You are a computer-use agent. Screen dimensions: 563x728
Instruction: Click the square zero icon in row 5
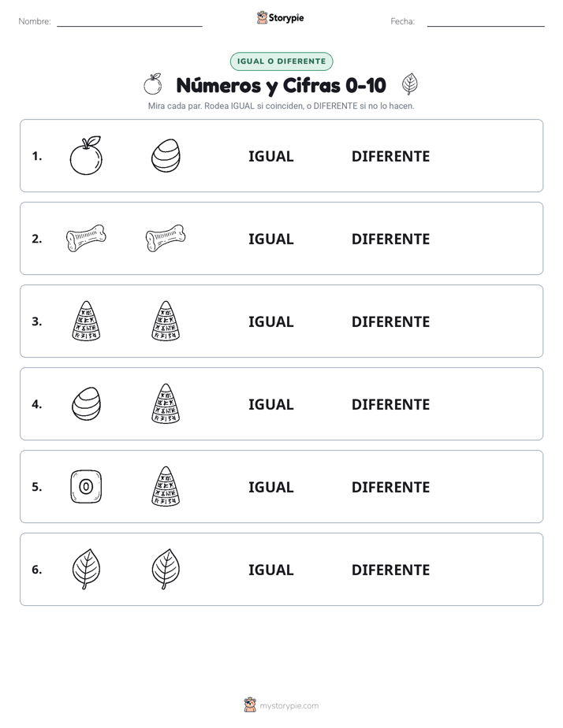(86, 487)
